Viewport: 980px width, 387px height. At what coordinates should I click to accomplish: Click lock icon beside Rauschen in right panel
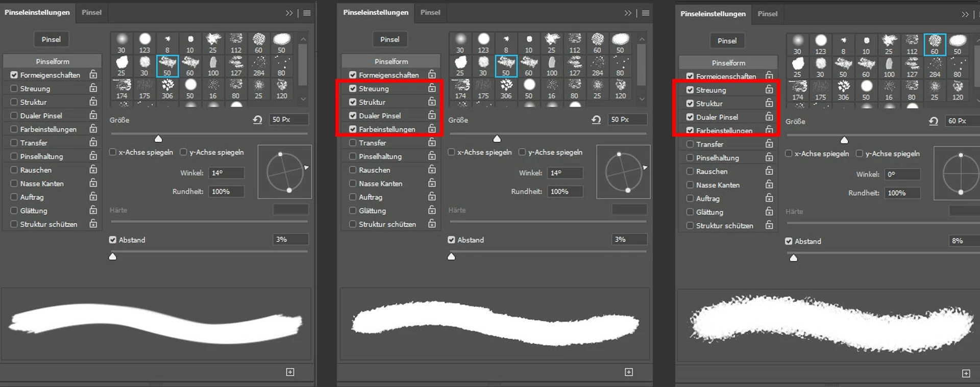pos(769,171)
